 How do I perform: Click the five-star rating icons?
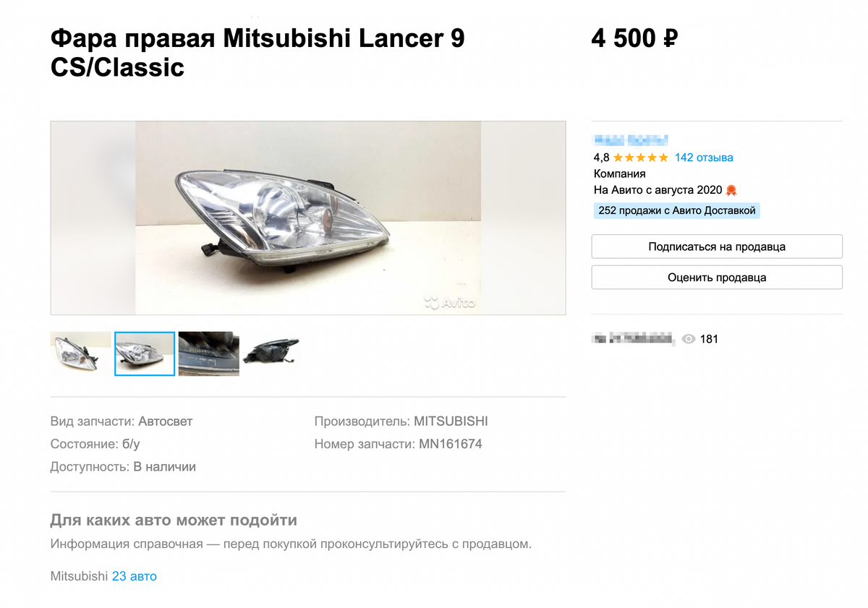(641, 158)
